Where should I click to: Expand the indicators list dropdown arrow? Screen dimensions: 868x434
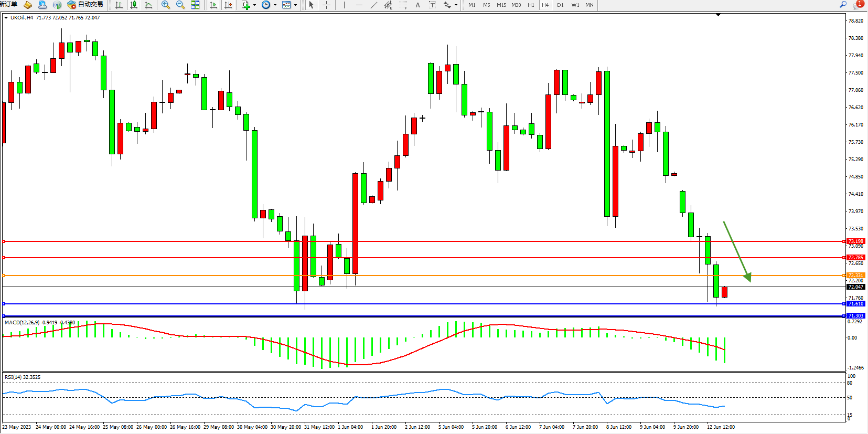click(254, 5)
